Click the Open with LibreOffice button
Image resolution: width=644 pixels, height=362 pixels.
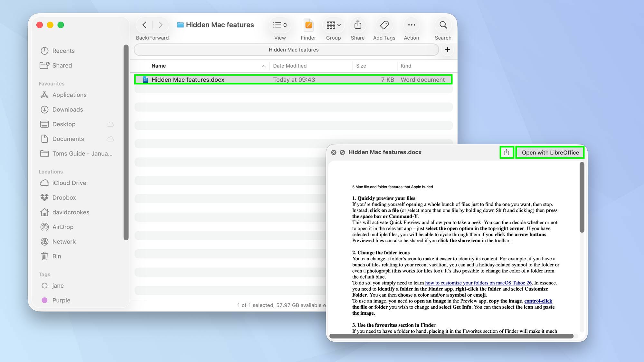(x=549, y=152)
